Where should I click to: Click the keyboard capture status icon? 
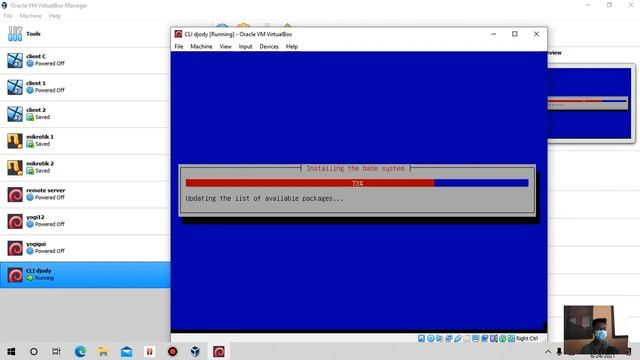tap(511, 338)
